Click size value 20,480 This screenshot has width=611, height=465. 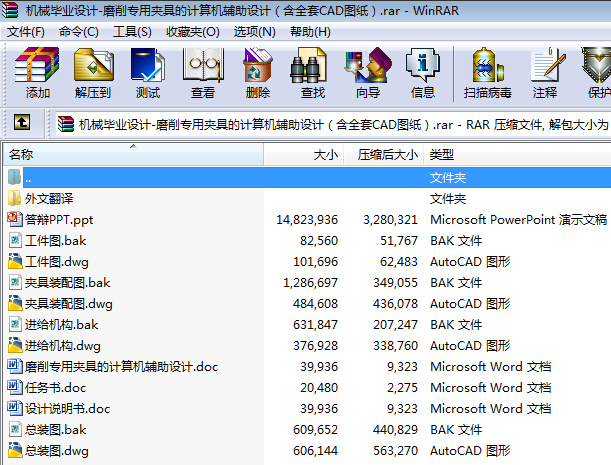[x=319, y=388]
